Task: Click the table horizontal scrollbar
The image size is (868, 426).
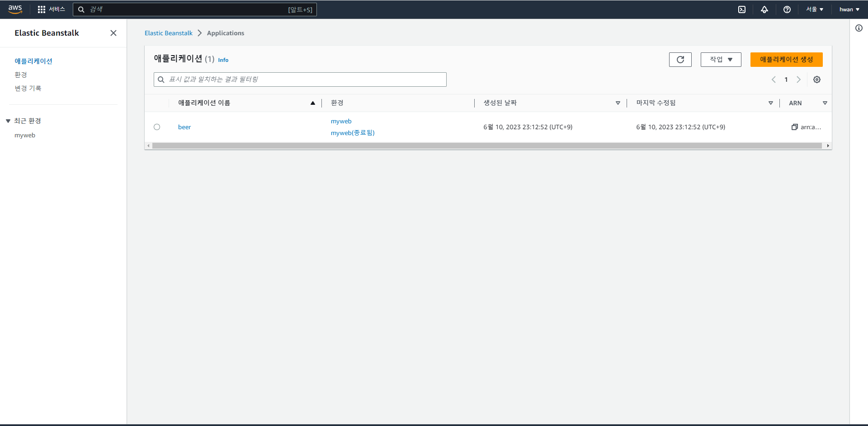Action: click(x=487, y=146)
